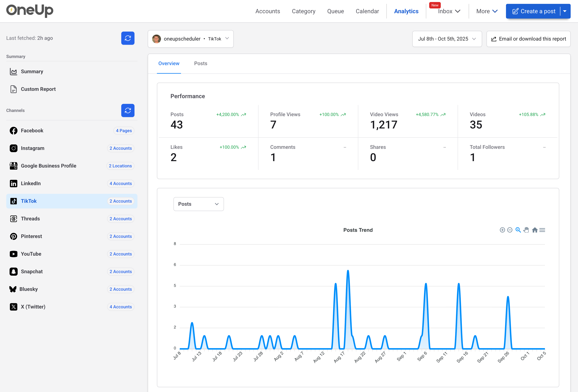Enable selection zoom on the chart

tap(518, 230)
